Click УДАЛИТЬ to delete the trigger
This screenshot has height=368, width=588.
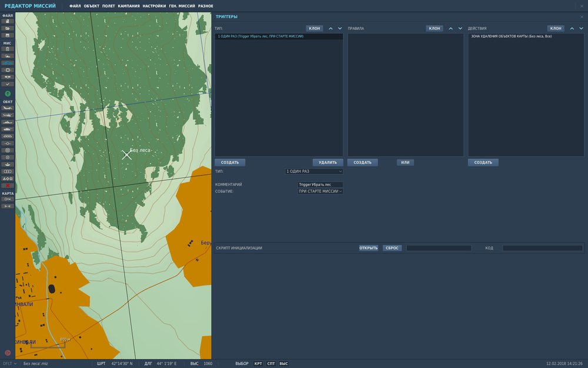click(x=328, y=163)
